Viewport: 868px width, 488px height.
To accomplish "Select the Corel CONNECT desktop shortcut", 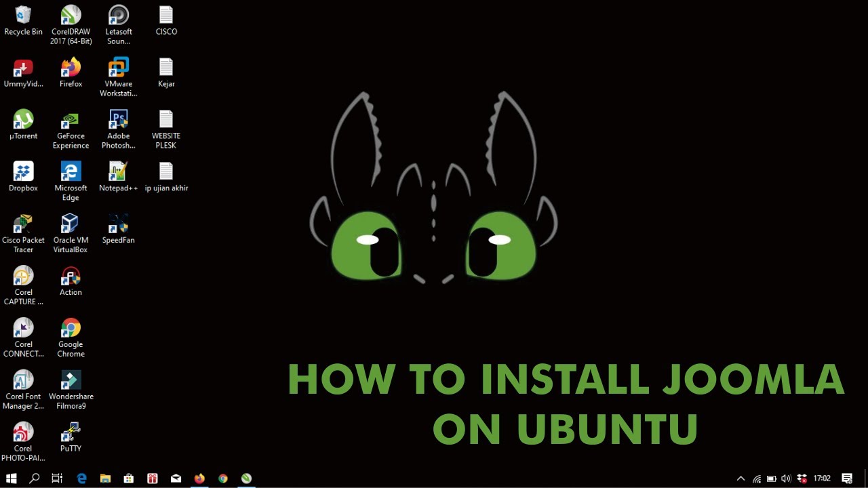I will point(23,338).
